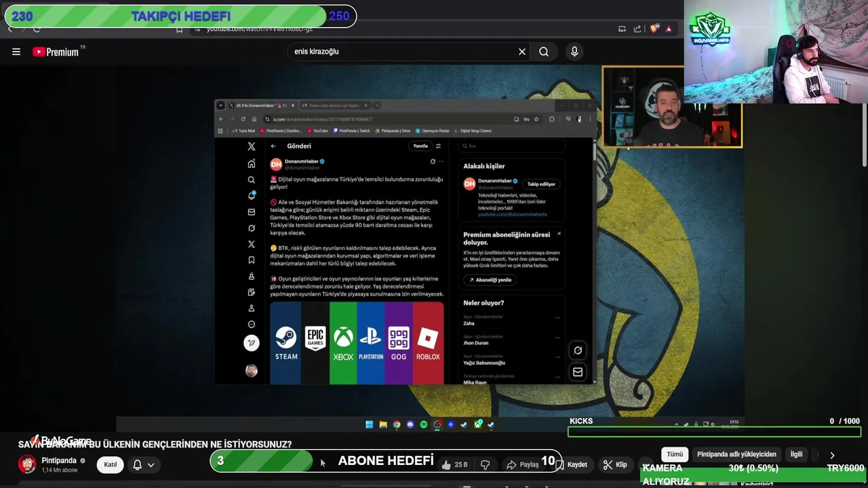Start voice search with the microphone

pos(574,52)
